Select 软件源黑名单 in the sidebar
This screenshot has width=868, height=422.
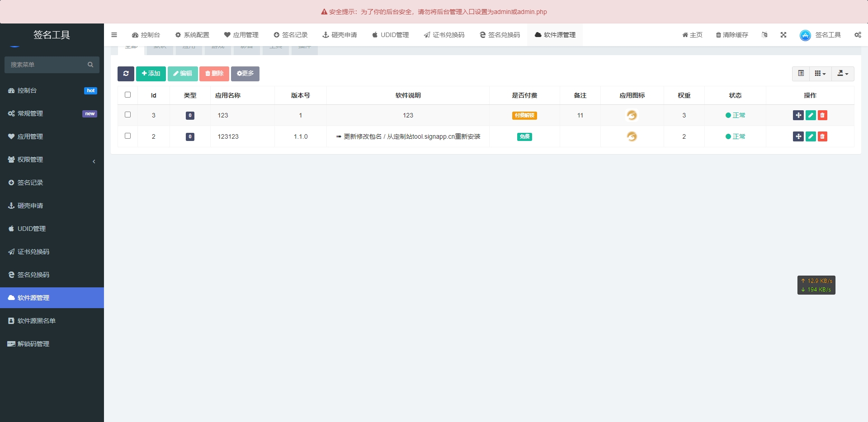pos(36,321)
